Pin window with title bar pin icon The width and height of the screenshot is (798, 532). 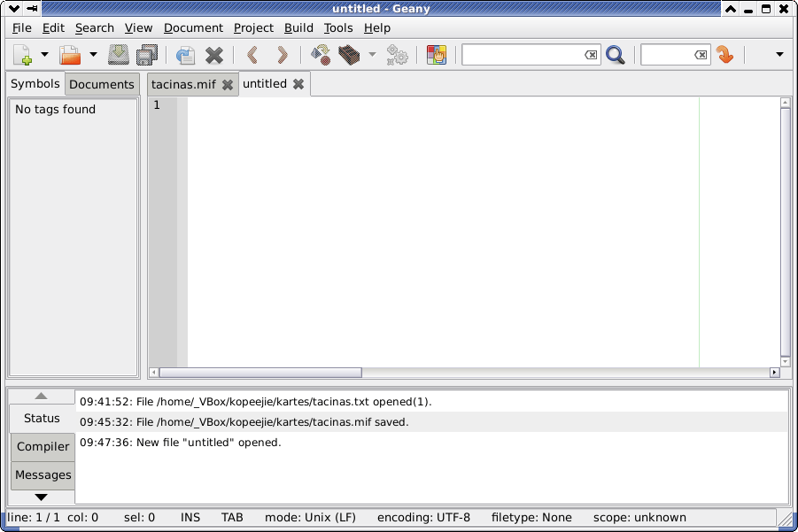[32, 8]
